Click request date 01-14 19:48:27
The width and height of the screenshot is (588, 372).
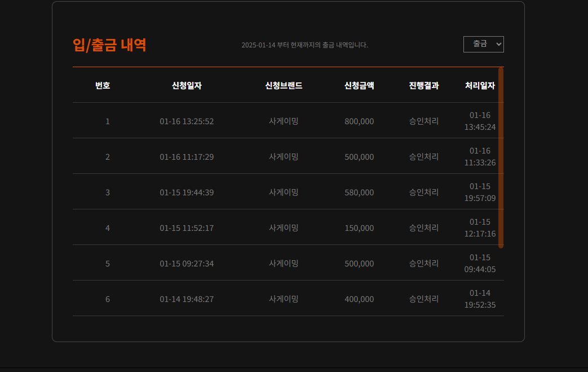[187, 299]
